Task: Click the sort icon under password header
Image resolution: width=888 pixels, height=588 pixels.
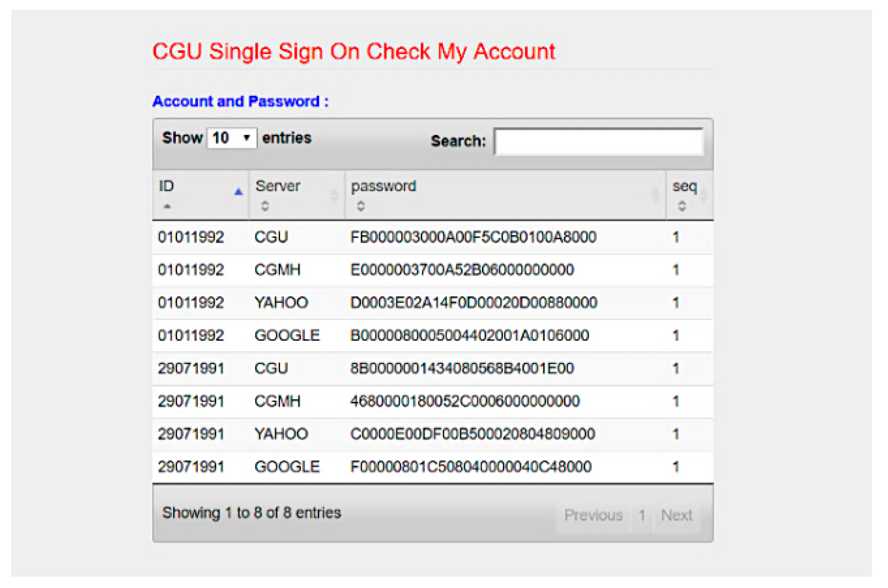Action: pos(361,205)
